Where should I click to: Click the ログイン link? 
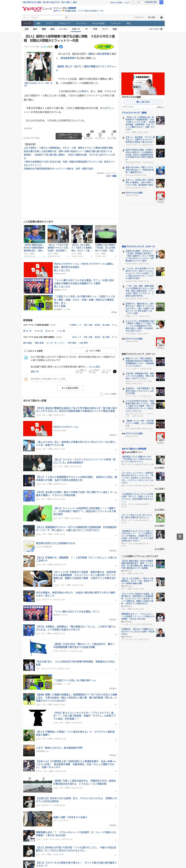(57, 11)
